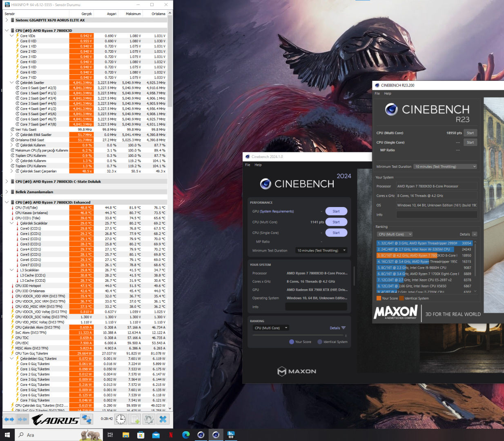Open HWiNFO remote network monitors icon
Screen dimensions: 504x441
[x=87, y=419]
